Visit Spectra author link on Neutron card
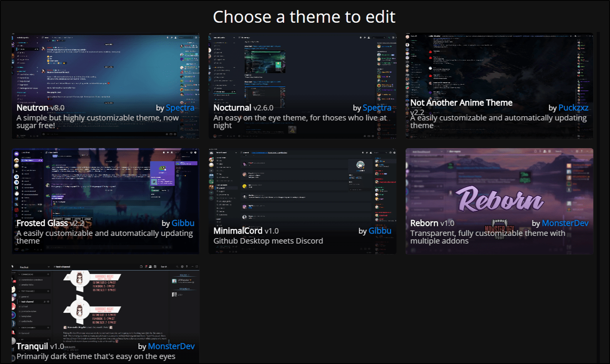 pyautogui.click(x=180, y=108)
